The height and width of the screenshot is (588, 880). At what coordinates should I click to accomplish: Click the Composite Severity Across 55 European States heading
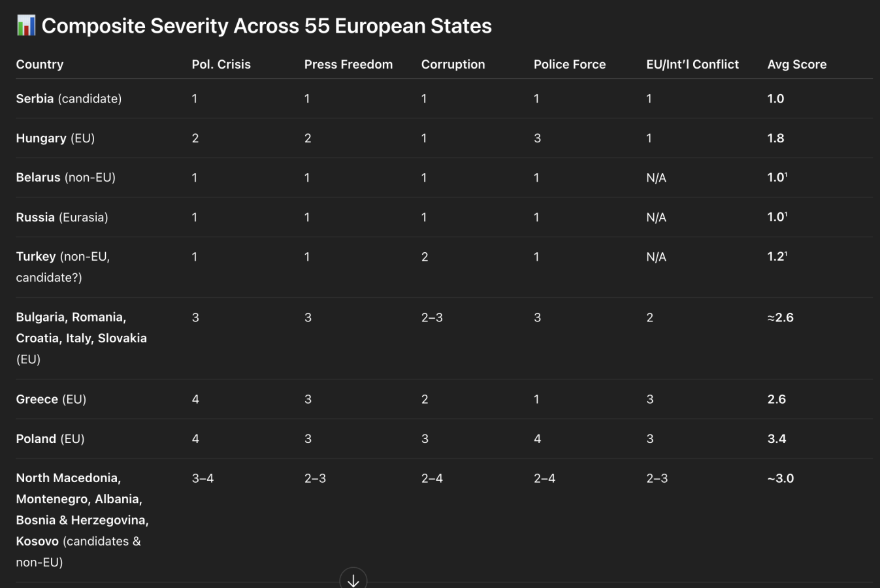267,26
